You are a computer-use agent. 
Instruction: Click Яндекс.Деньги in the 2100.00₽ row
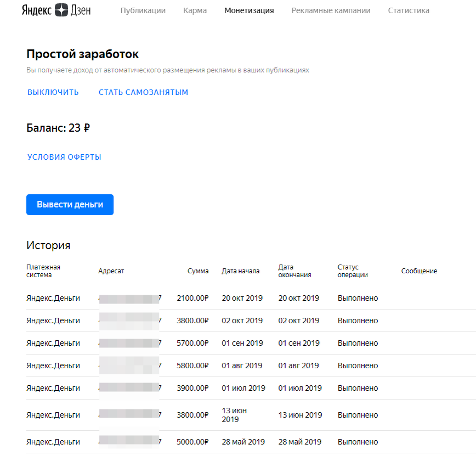(53, 298)
